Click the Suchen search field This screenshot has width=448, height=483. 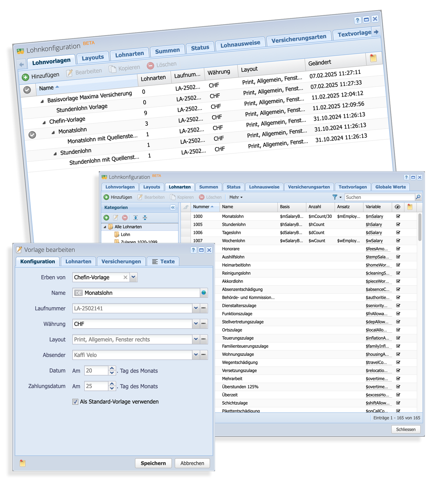[x=379, y=197]
